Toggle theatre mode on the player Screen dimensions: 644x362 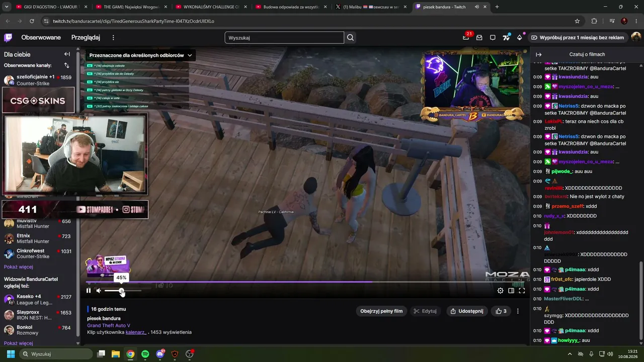pos(511,291)
